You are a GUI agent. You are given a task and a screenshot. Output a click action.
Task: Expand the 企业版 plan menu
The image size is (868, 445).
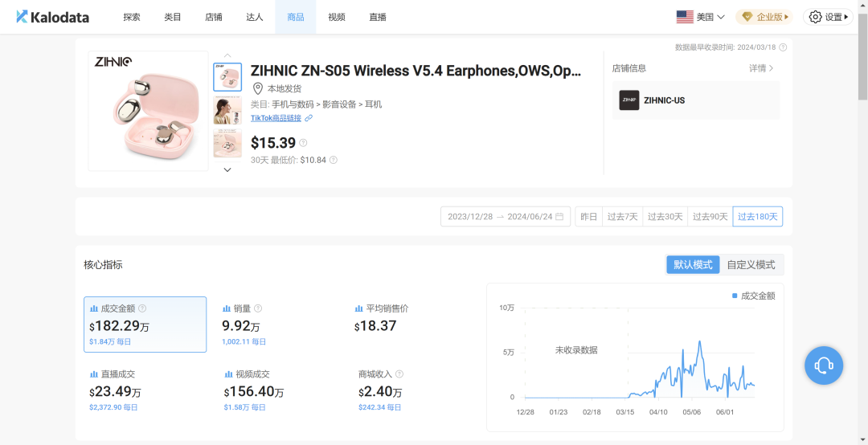[764, 17]
